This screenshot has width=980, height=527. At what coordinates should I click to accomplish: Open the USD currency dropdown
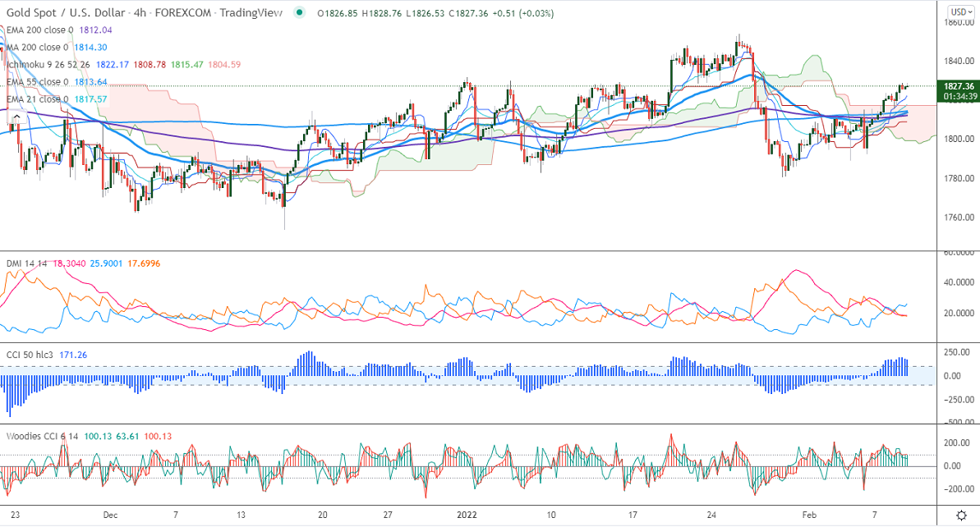click(x=961, y=11)
